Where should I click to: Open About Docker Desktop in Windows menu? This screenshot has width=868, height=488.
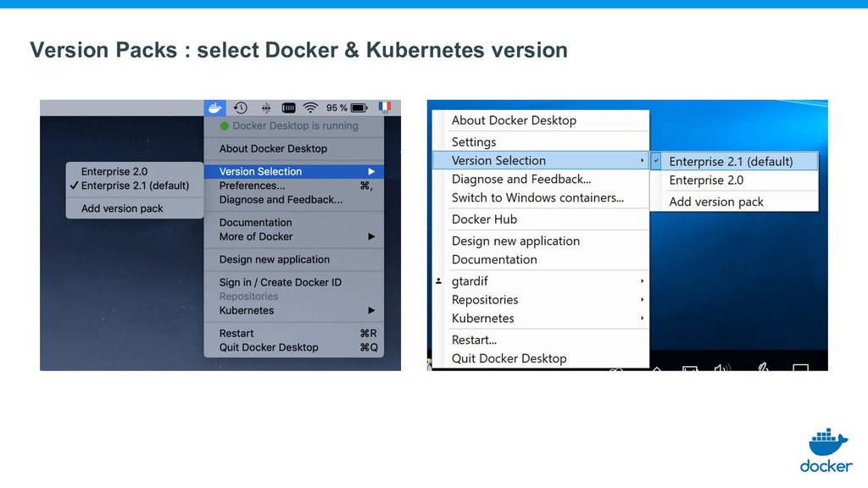coord(540,120)
